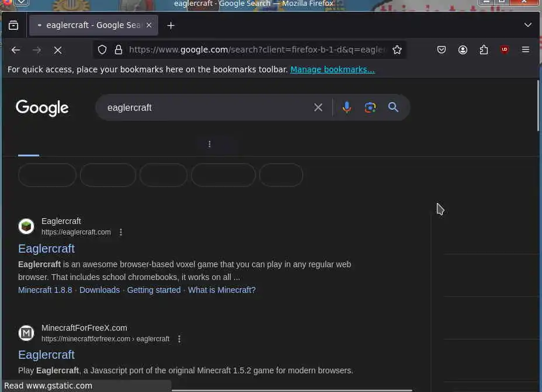The height and width of the screenshot is (392, 542).
Task: Go back with the back arrow
Action: tap(16, 50)
